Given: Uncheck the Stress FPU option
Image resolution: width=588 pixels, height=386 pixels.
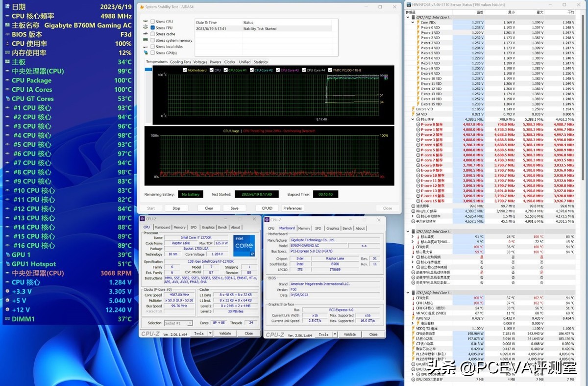Looking at the screenshot, I should point(153,27).
